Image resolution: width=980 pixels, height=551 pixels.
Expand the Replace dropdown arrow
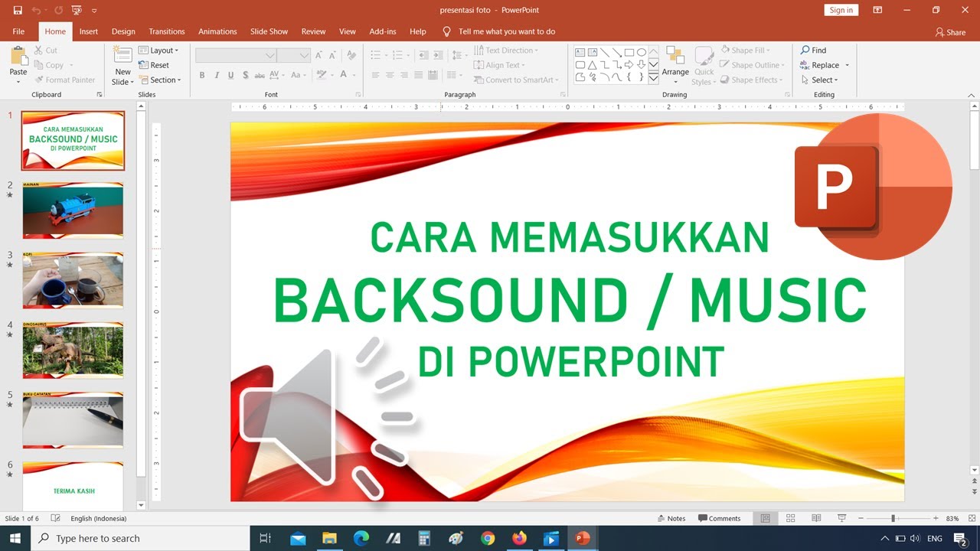[847, 65]
